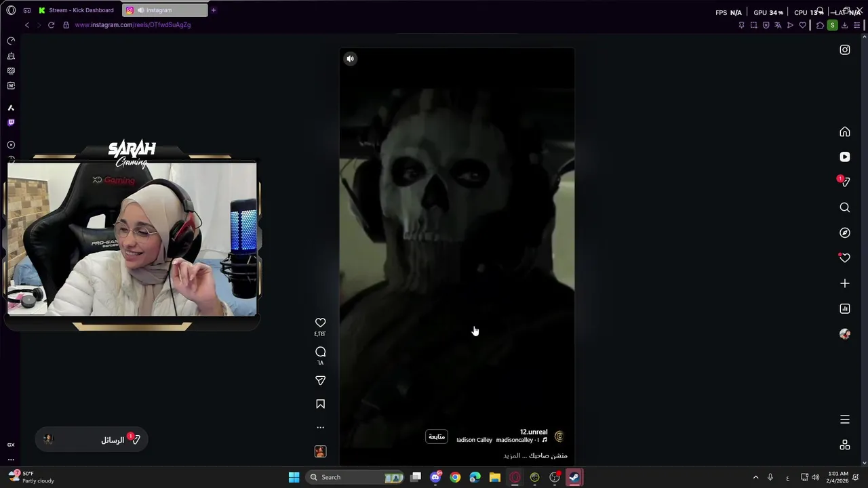Image resolution: width=868 pixels, height=488 pixels.
Task: Save the reel with bookmark icon
Action: (320, 404)
